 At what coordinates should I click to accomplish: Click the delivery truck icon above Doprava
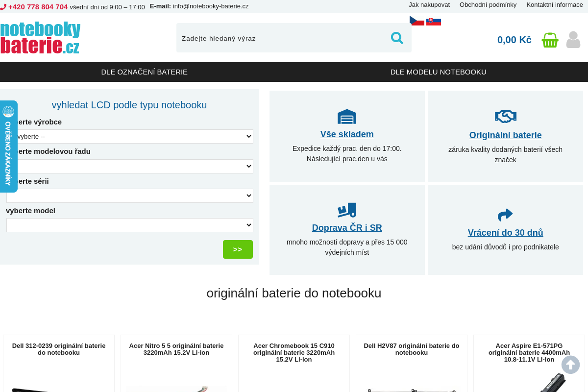pos(347,210)
